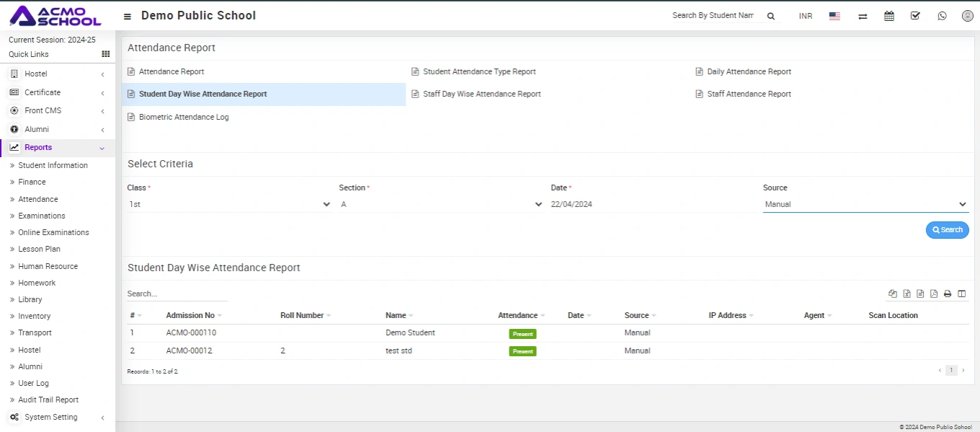The height and width of the screenshot is (432, 980).
Task: Open the Source dropdown showing Manual
Action: click(865, 205)
